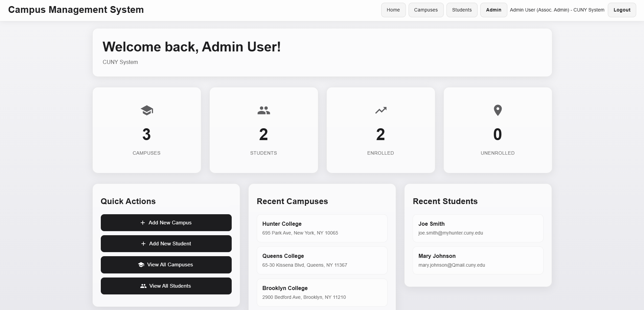
Task: Click the graduation cap icon in View All Campuses
Action: point(141,264)
